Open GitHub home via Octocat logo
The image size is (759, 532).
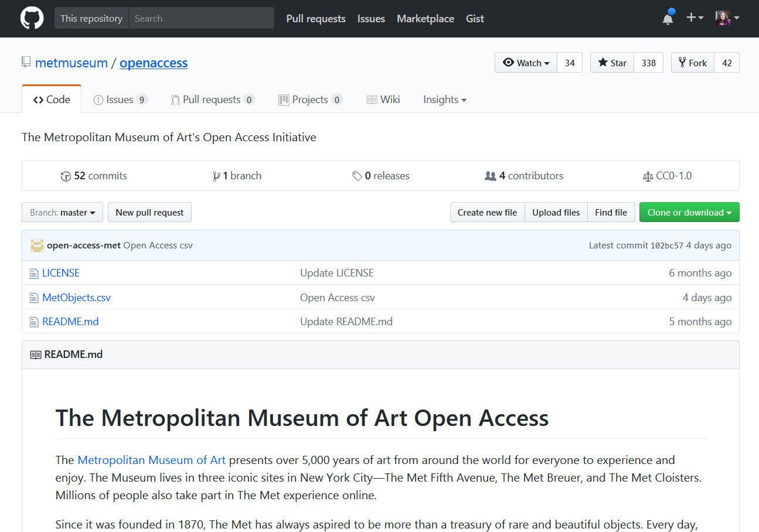(x=32, y=18)
